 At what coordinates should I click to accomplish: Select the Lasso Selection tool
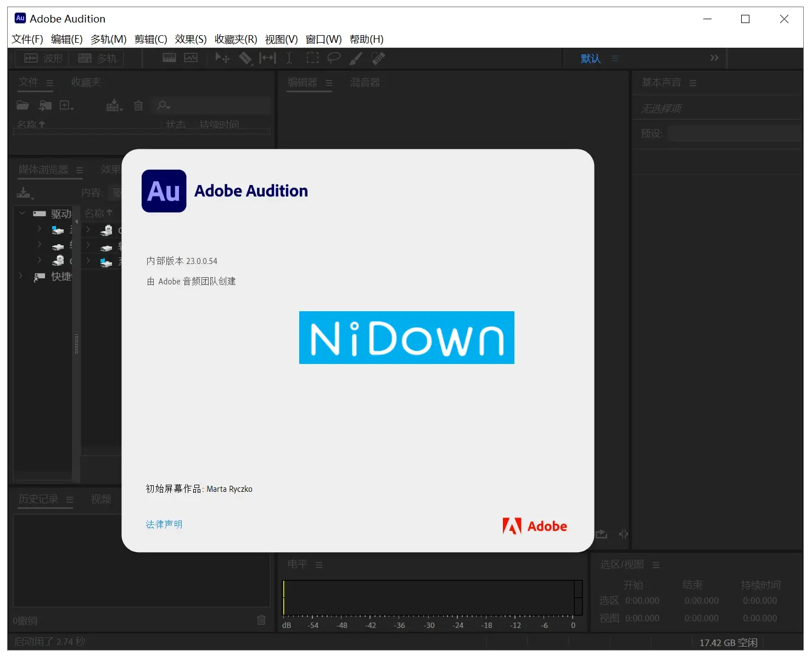334,58
